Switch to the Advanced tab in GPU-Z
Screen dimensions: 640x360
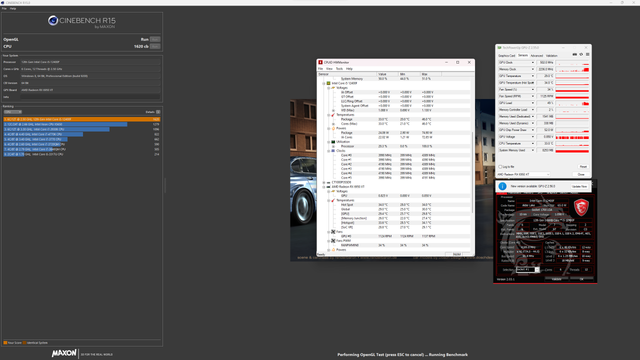pyautogui.click(x=536, y=56)
